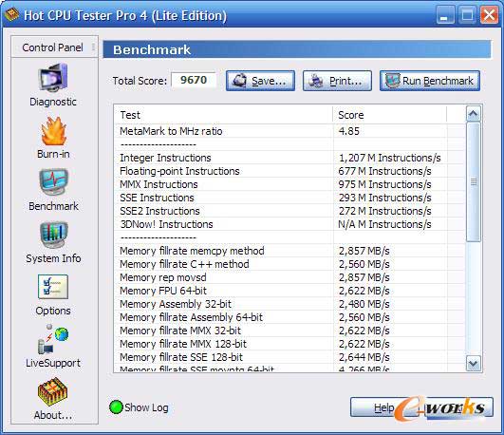Screen dimensions: 504x435
Task: Select the Integer Instructions row
Action: [289, 158]
